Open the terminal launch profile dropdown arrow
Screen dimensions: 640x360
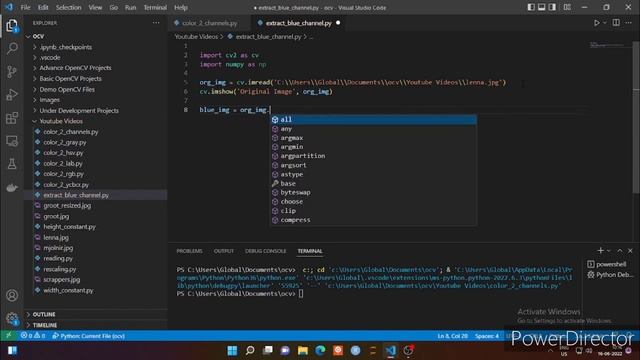pyautogui.click(x=609, y=251)
